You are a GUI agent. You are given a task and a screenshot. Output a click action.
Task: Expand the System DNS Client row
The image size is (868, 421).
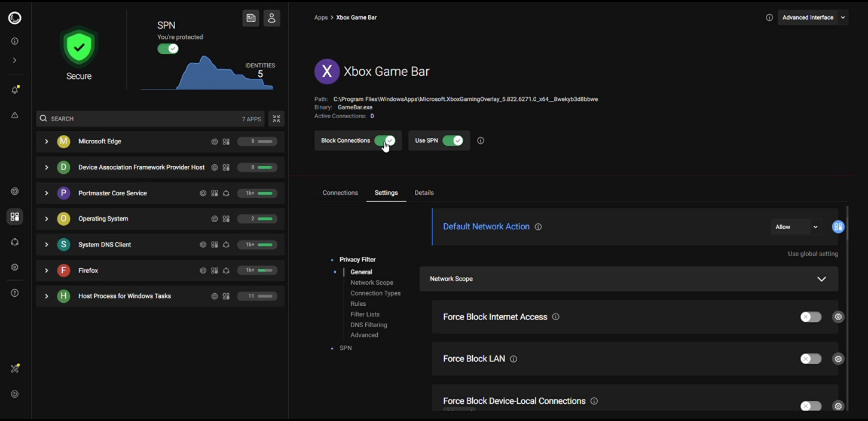pos(46,245)
